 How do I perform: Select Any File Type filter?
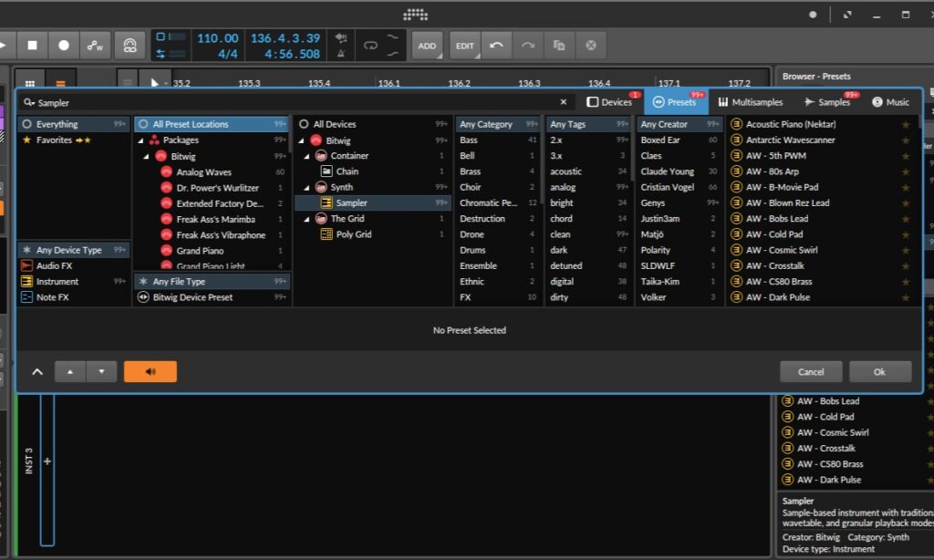tap(212, 281)
